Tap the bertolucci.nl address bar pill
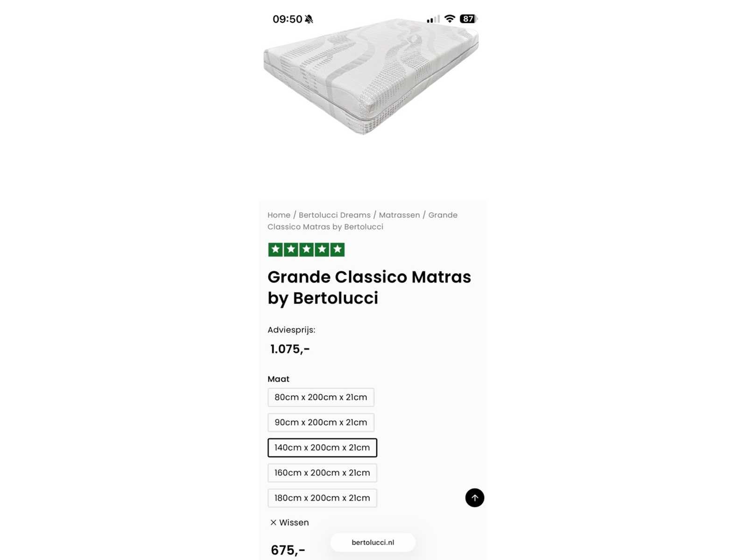Image resolution: width=747 pixels, height=560 pixels. [x=373, y=542]
